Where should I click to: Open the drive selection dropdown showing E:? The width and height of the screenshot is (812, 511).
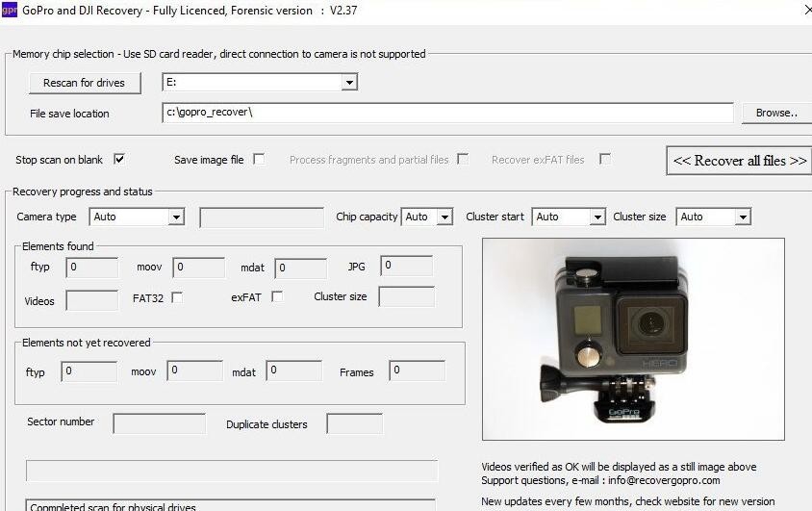tap(260, 83)
